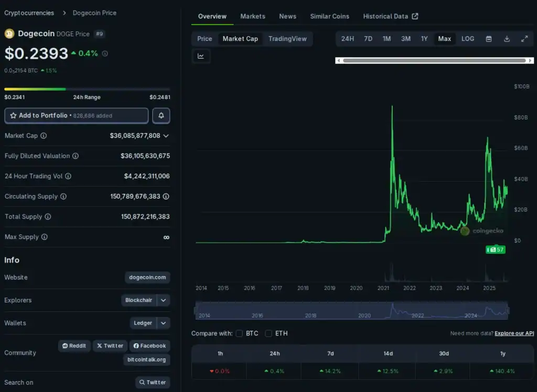Open the Overview tab
The width and height of the screenshot is (537, 392).
coord(212,16)
